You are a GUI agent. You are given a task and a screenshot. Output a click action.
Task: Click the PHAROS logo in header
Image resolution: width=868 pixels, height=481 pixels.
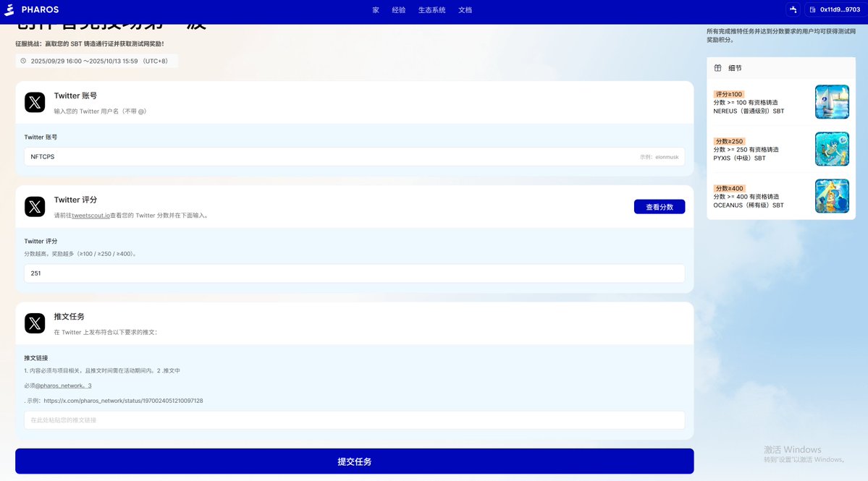pos(32,9)
